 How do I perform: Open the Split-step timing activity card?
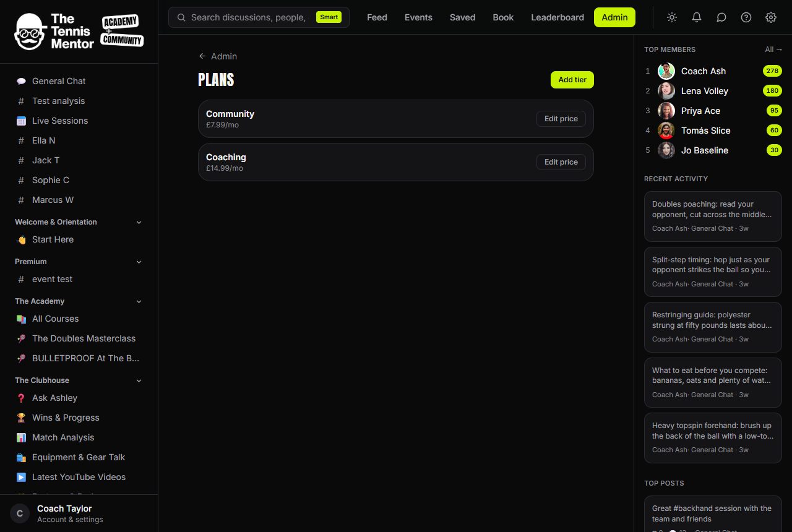pyautogui.click(x=713, y=272)
